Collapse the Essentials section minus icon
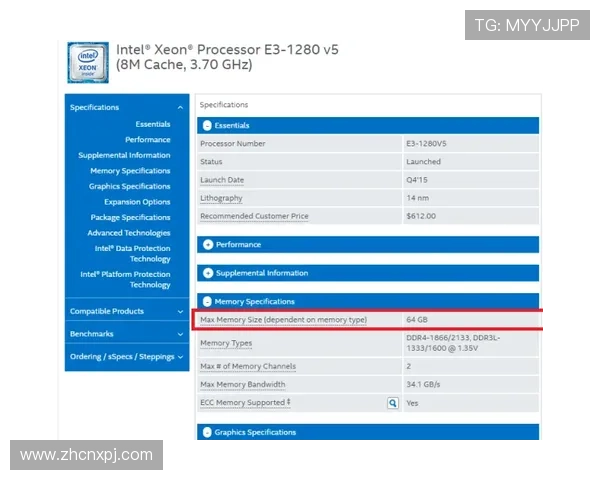 pos(207,125)
